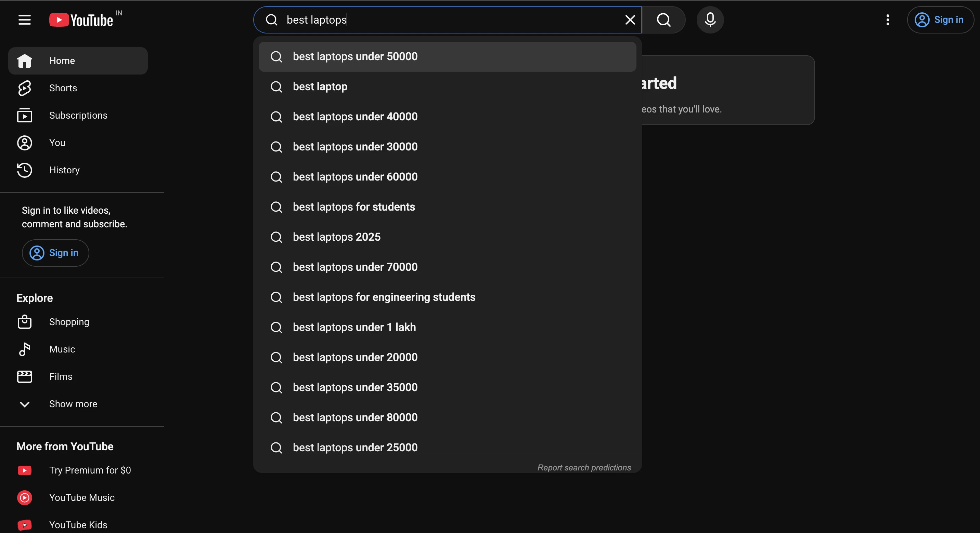Viewport: 980px width, 533px height.
Task: Click the History clock icon
Action: click(x=25, y=170)
